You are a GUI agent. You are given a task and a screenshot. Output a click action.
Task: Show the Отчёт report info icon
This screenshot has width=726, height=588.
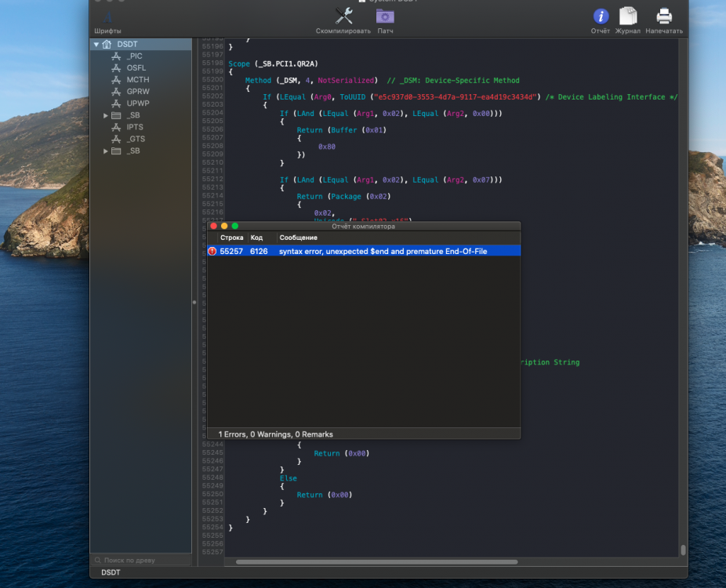(x=601, y=16)
